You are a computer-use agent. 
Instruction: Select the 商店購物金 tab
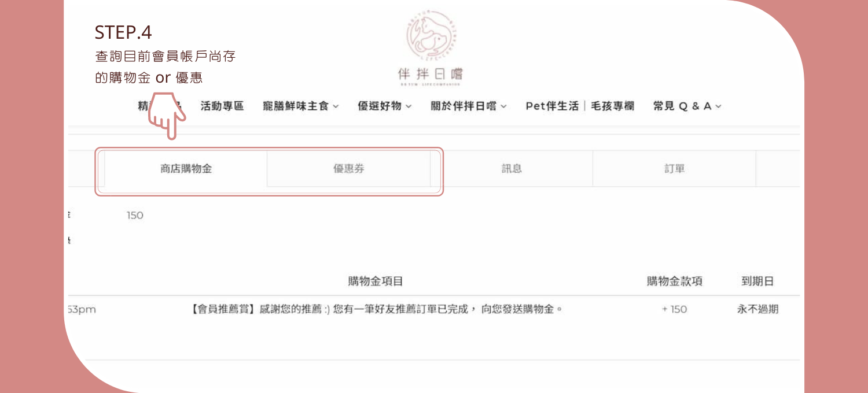coord(186,169)
